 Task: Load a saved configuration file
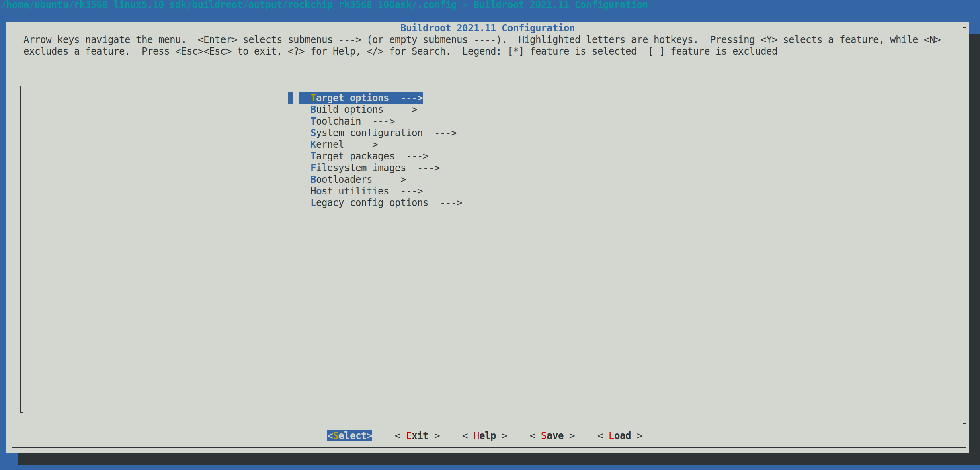pos(619,435)
